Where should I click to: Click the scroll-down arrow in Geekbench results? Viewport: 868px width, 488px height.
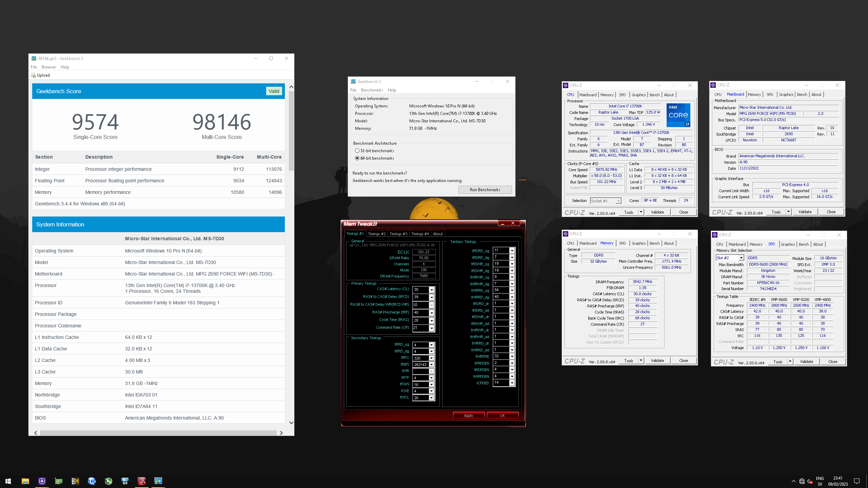coord(291,423)
